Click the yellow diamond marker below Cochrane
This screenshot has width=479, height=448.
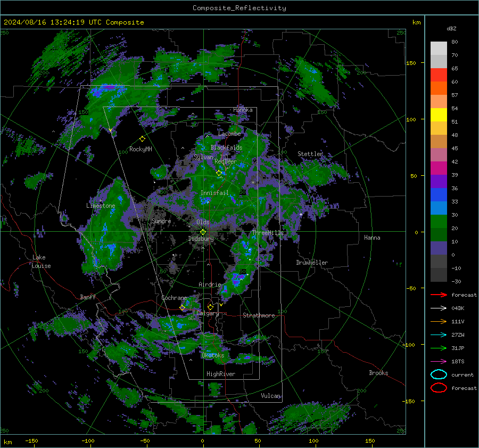click(x=183, y=308)
